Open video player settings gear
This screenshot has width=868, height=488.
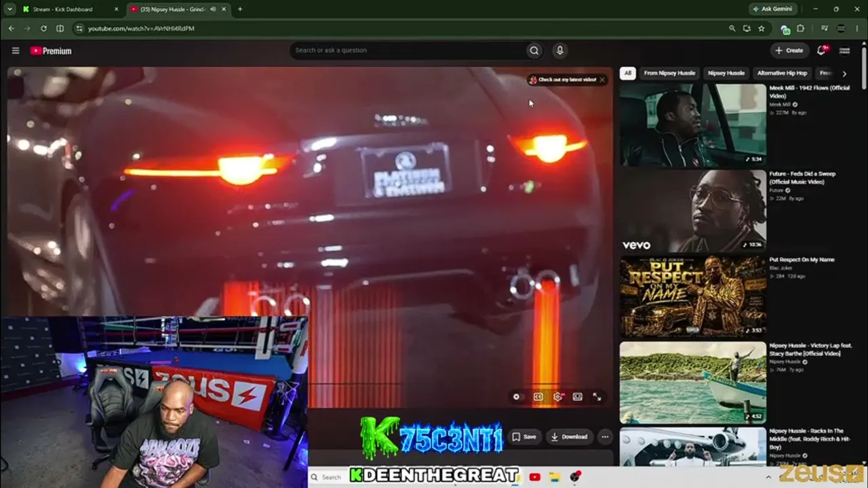(x=557, y=397)
